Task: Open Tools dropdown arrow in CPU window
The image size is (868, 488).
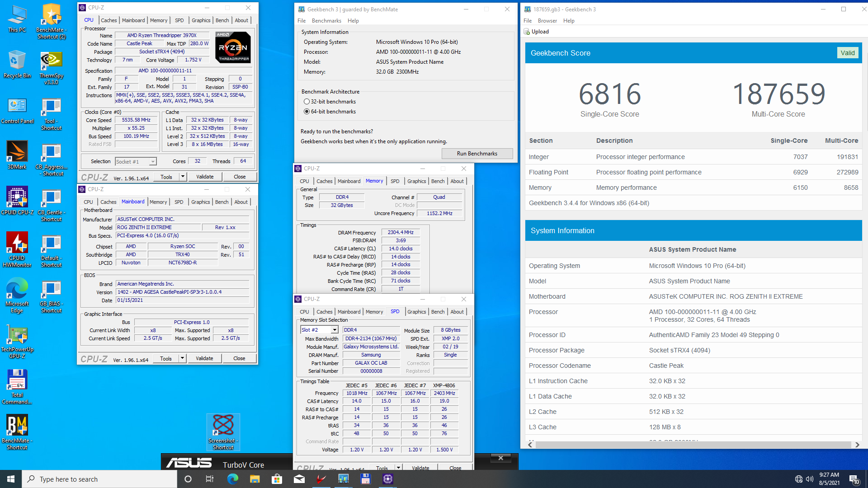Action: click(183, 177)
